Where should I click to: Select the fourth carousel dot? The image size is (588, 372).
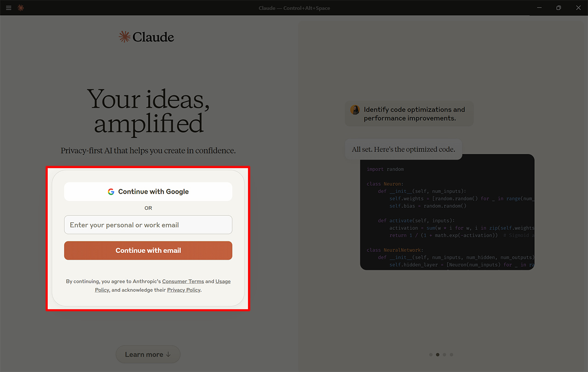pos(452,355)
